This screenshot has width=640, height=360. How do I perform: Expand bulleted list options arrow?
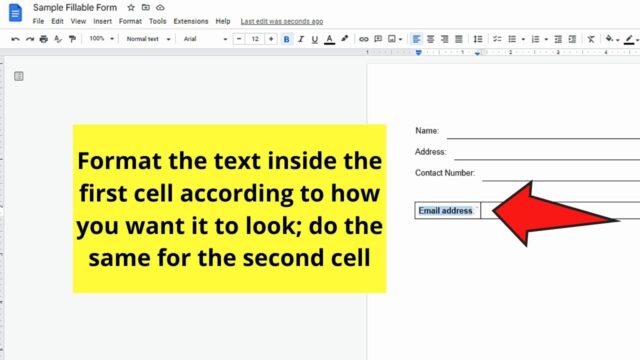tap(523, 39)
